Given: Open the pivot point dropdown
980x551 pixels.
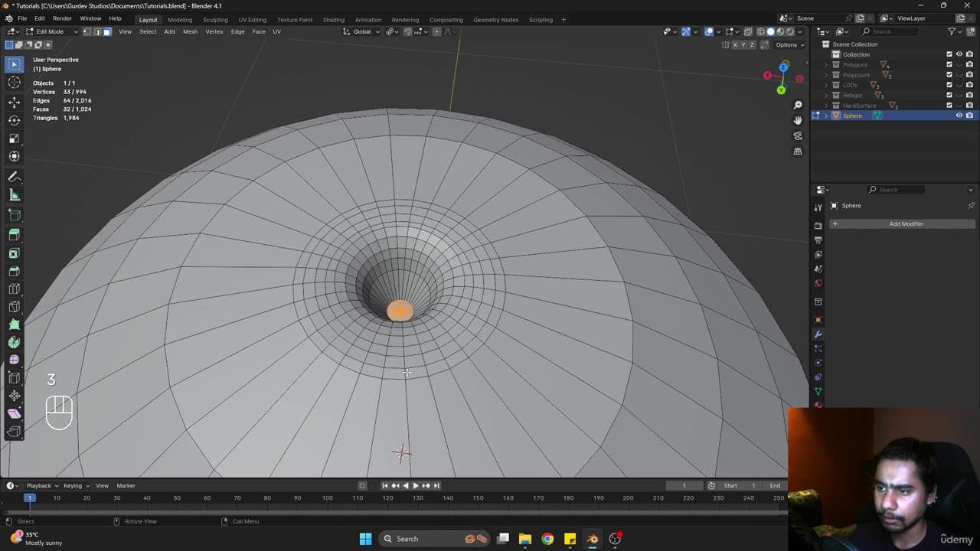Looking at the screenshot, I should (x=392, y=31).
